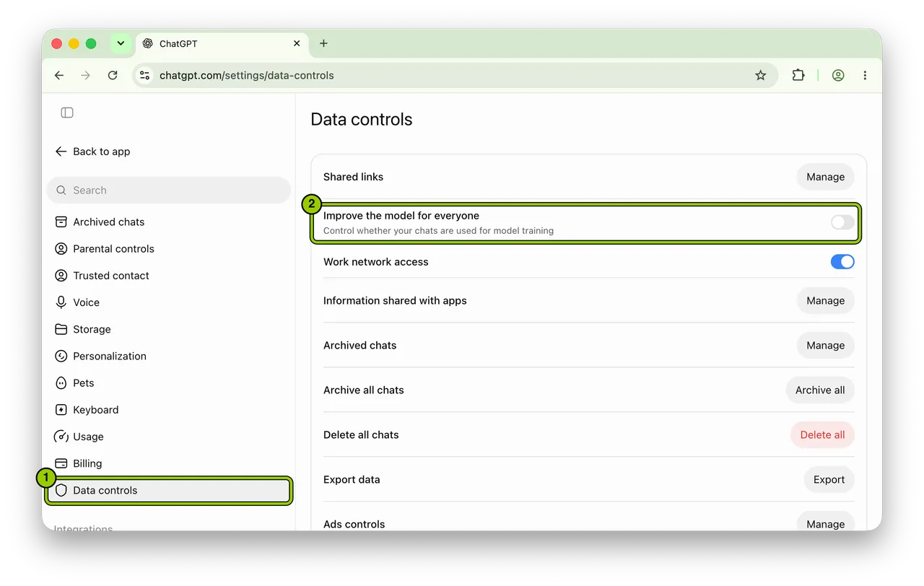Click the browser back arrow
The width and height of the screenshot is (924, 586).
(59, 75)
